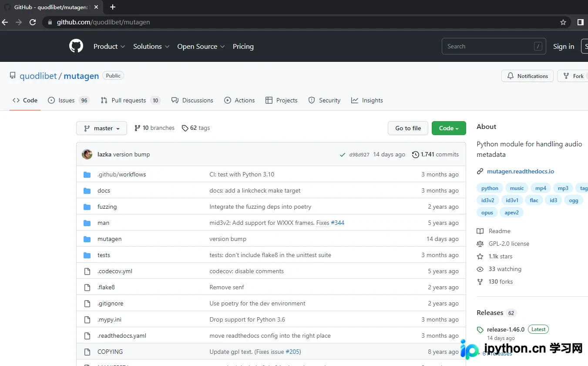Click the tags label icon
This screenshot has height=366, width=588.
click(x=185, y=128)
